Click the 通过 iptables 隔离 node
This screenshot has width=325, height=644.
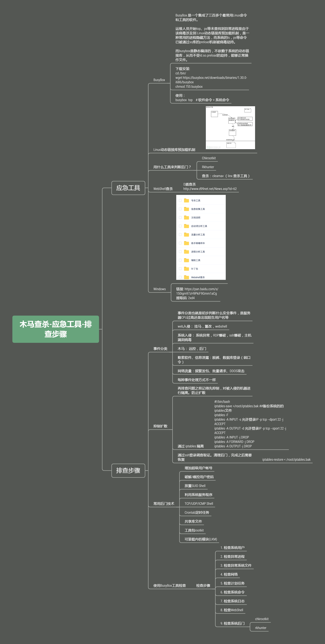point(190,446)
